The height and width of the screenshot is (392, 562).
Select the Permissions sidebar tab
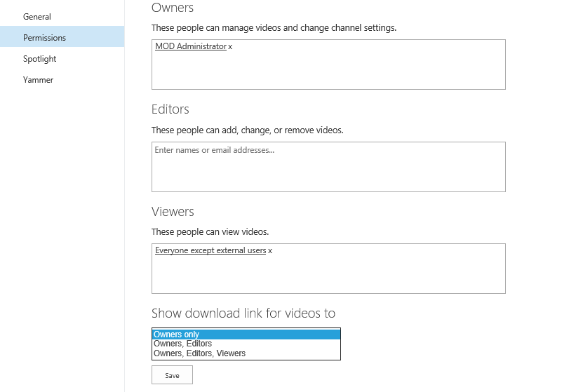click(x=44, y=37)
